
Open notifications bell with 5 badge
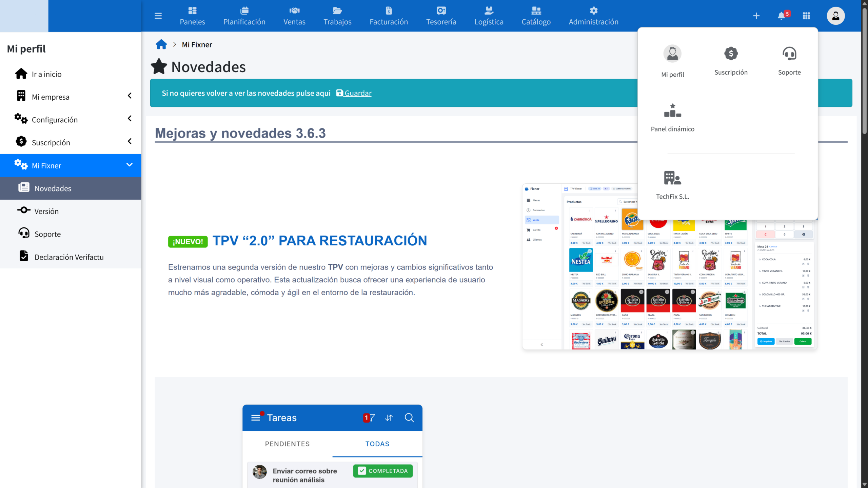(x=782, y=16)
